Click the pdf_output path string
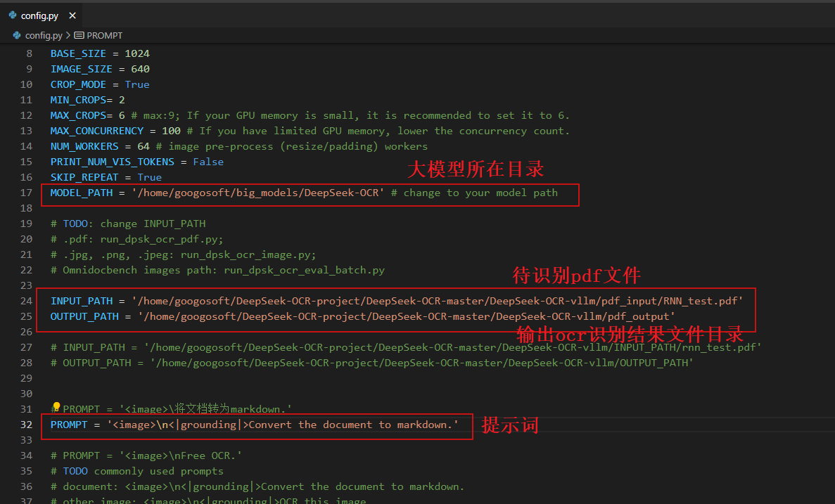 pyautogui.click(x=407, y=316)
